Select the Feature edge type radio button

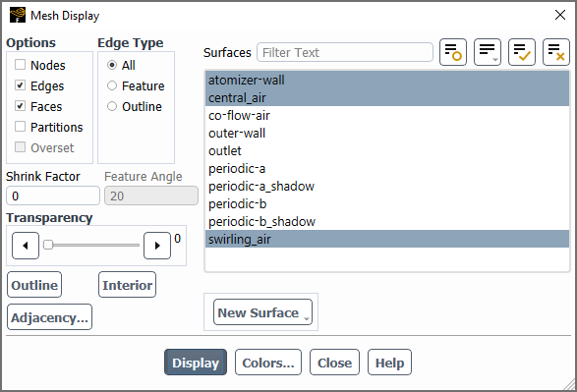click(112, 85)
